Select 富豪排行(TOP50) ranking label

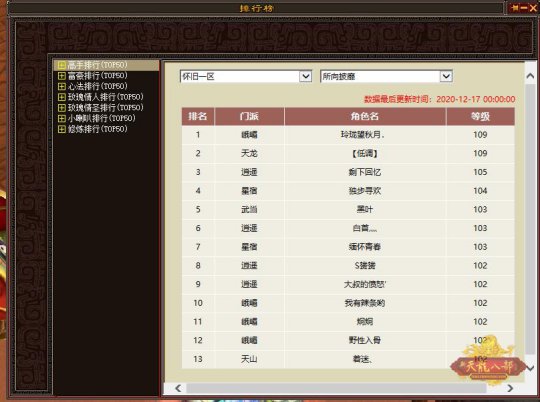pos(97,76)
